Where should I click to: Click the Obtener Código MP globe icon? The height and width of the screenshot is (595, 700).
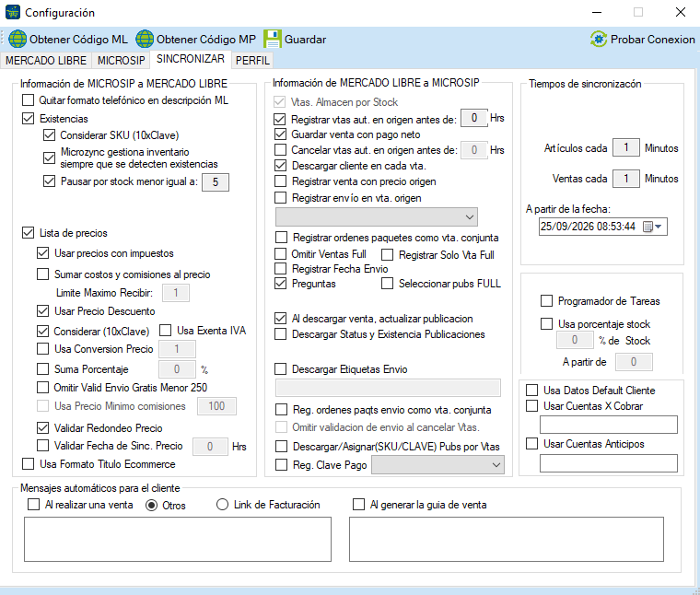(145, 39)
